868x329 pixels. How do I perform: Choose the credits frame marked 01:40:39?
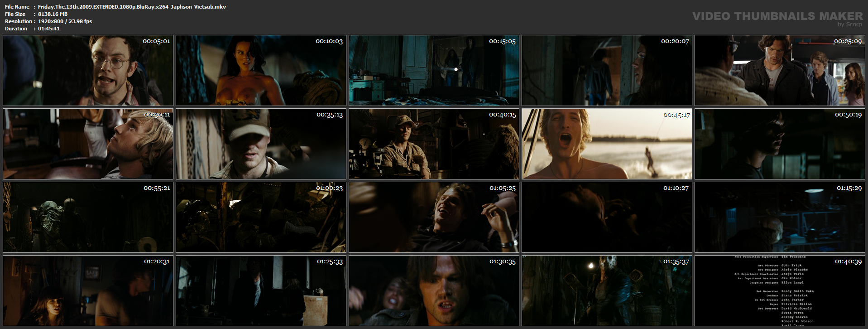(x=780, y=290)
